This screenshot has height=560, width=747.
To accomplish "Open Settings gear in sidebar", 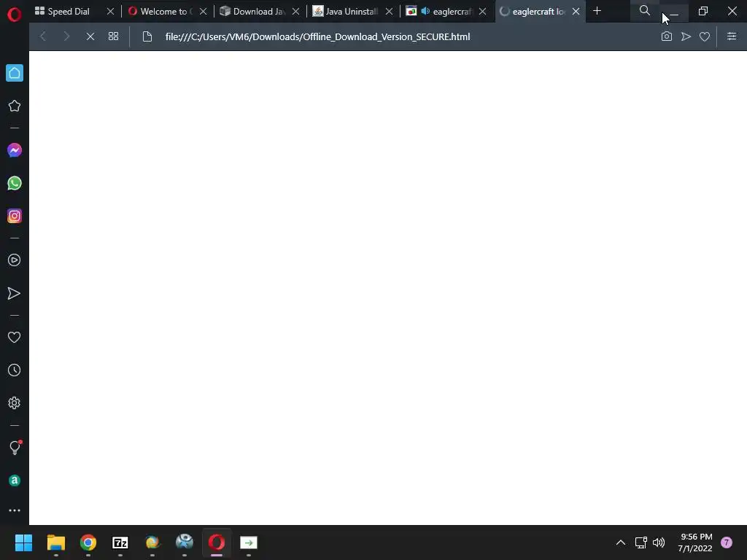I will click(15, 402).
